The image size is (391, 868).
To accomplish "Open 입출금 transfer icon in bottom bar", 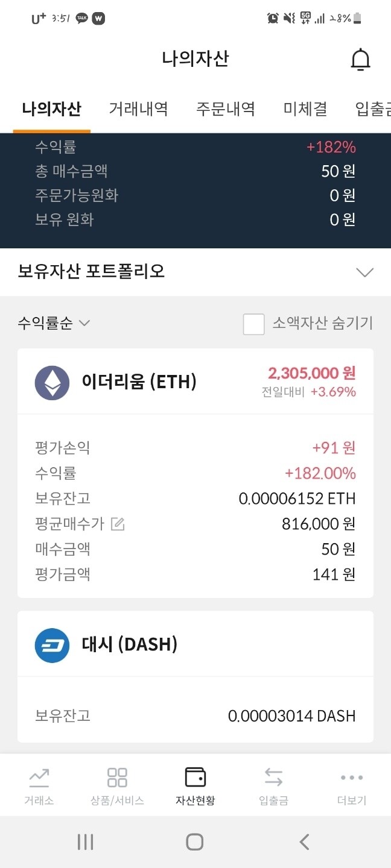I will point(272,785).
